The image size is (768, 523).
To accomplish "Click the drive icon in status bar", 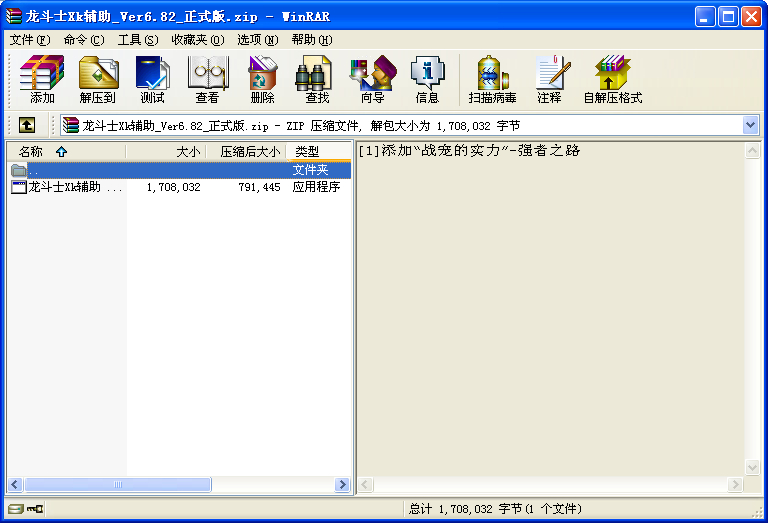I will click(x=16, y=509).
